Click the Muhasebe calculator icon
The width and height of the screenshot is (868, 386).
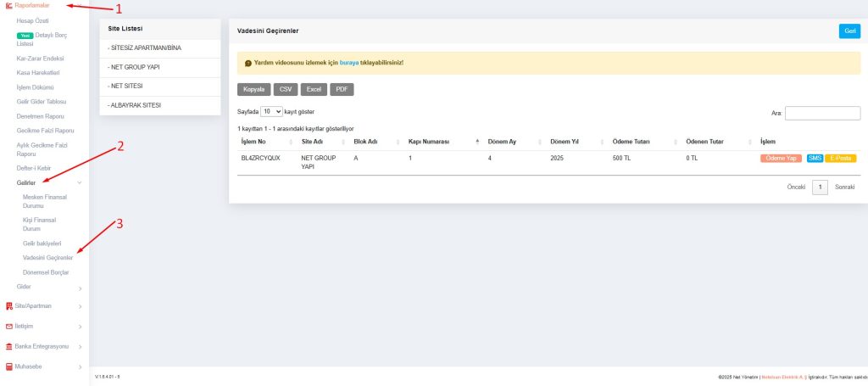click(8, 366)
